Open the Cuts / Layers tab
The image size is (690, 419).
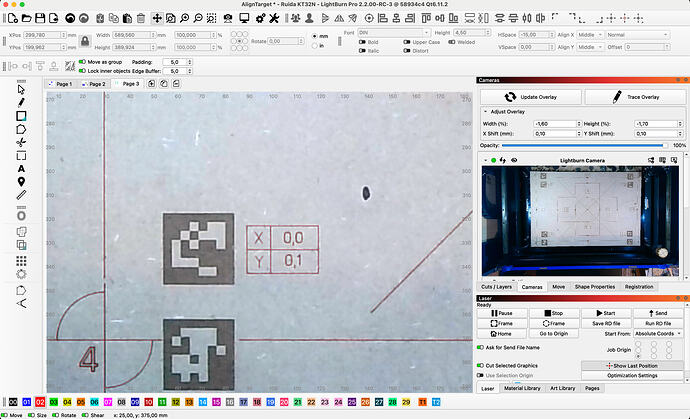click(x=496, y=287)
